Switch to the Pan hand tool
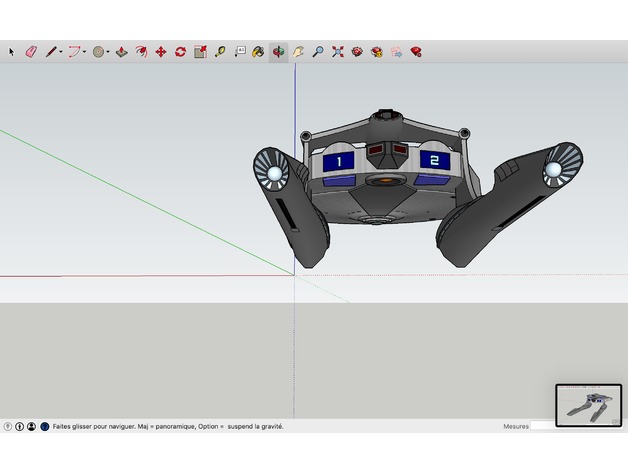 tap(298, 51)
